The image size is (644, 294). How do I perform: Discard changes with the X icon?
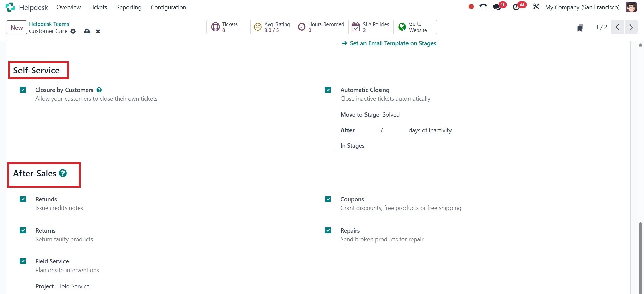(98, 31)
